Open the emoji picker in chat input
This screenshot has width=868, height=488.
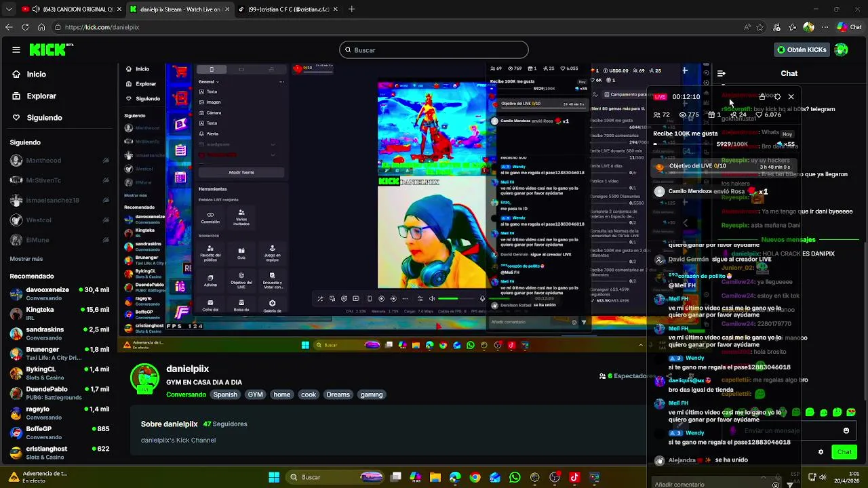click(x=846, y=430)
